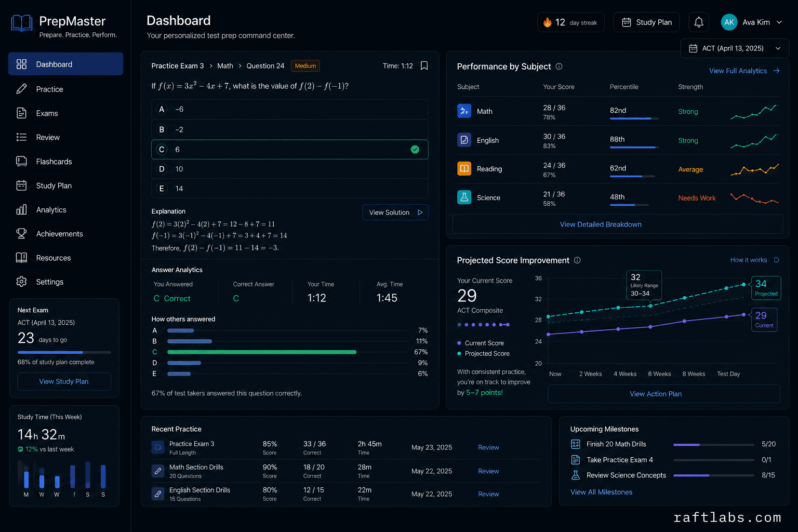Open the Review sidebar item
This screenshot has width=798, height=532.
65,137
